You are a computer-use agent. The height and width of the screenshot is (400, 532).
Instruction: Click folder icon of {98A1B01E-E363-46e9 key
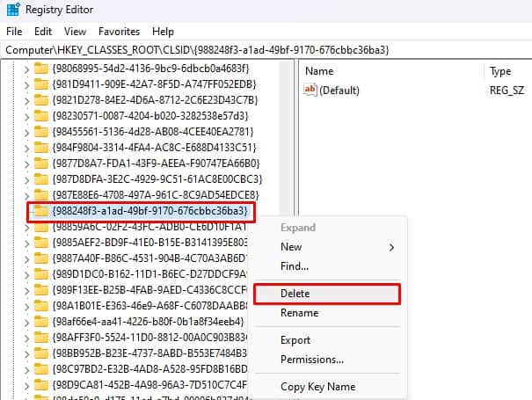(41, 306)
